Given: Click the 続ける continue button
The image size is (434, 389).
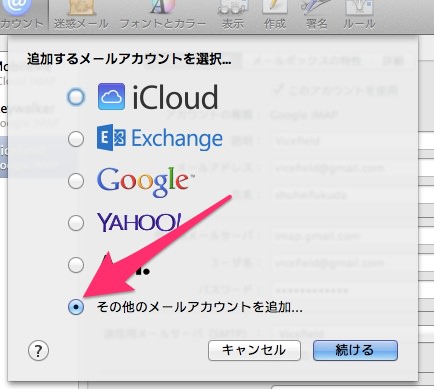Looking at the screenshot, I should click(x=355, y=350).
